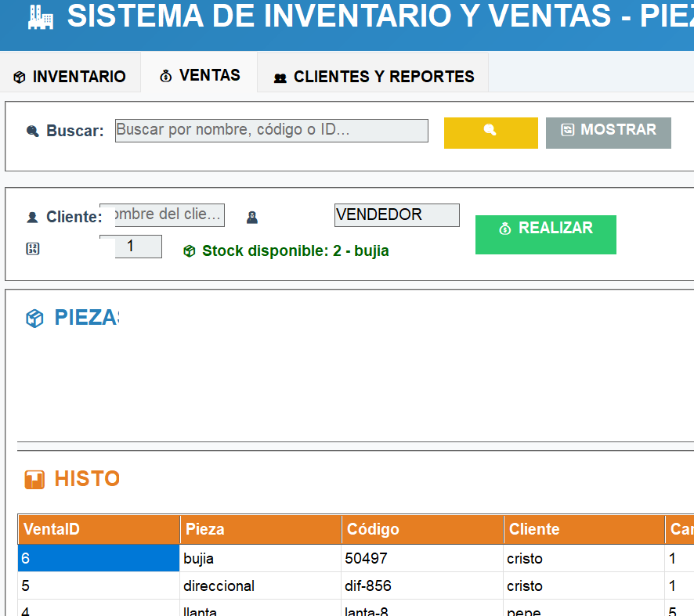Open the INVENTARIO tab

click(70, 77)
